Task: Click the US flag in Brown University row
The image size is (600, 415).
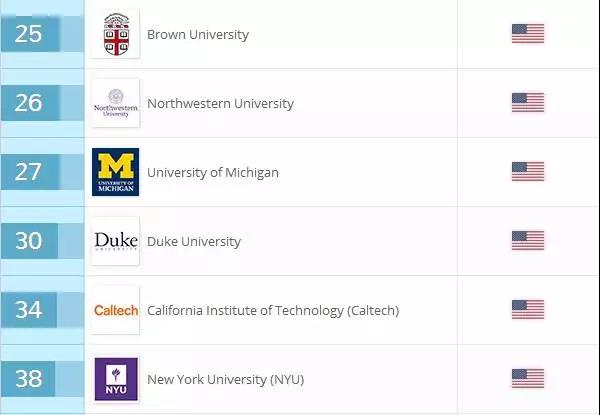Action: pyautogui.click(x=528, y=34)
